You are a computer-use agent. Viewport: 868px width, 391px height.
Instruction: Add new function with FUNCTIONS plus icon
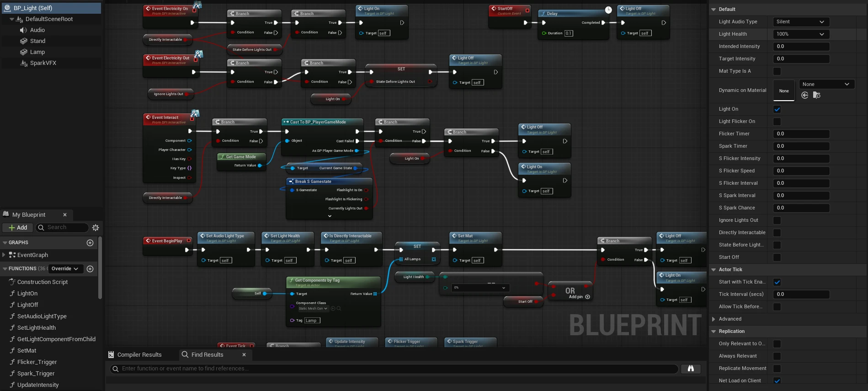90,269
